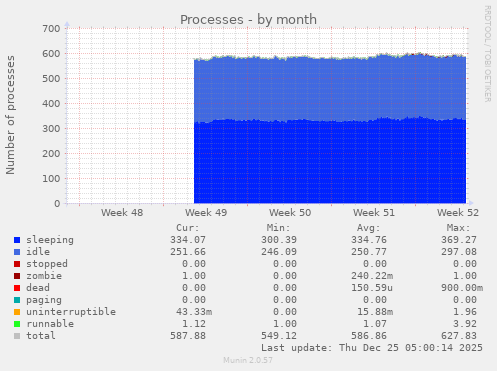Select the 'stopped' legend label
This screenshot has height=371, width=497.
(x=47, y=264)
